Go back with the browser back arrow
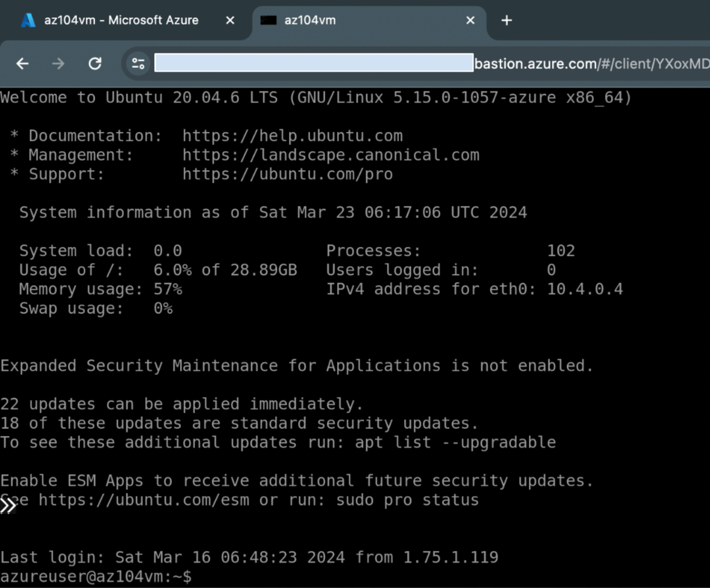Image resolution: width=710 pixels, height=588 pixels. (x=22, y=63)
